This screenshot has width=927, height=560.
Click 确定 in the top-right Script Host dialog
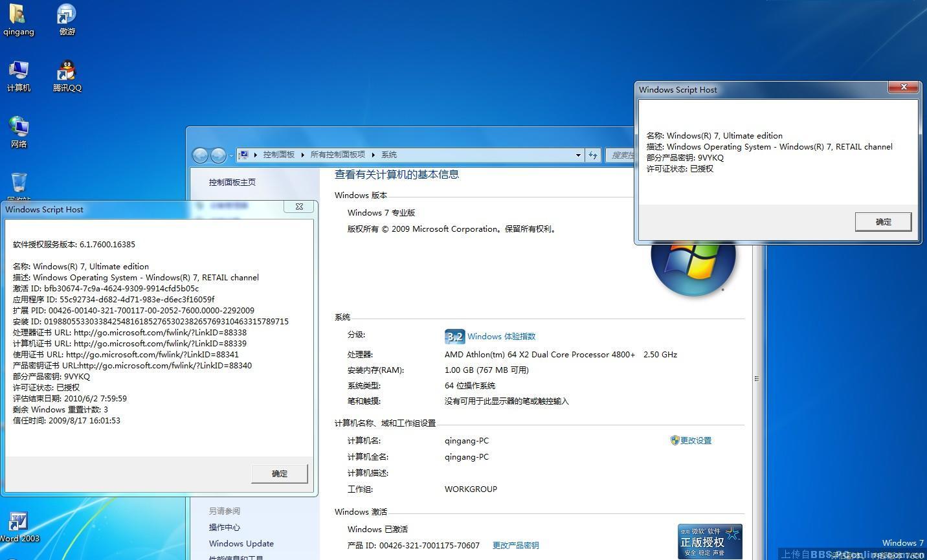click(883, 221)
